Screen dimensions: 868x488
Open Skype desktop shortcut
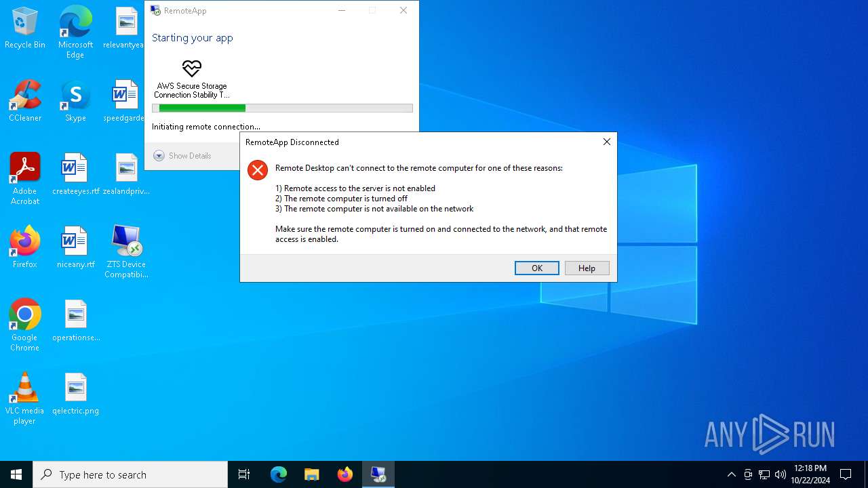coord(75,102)
